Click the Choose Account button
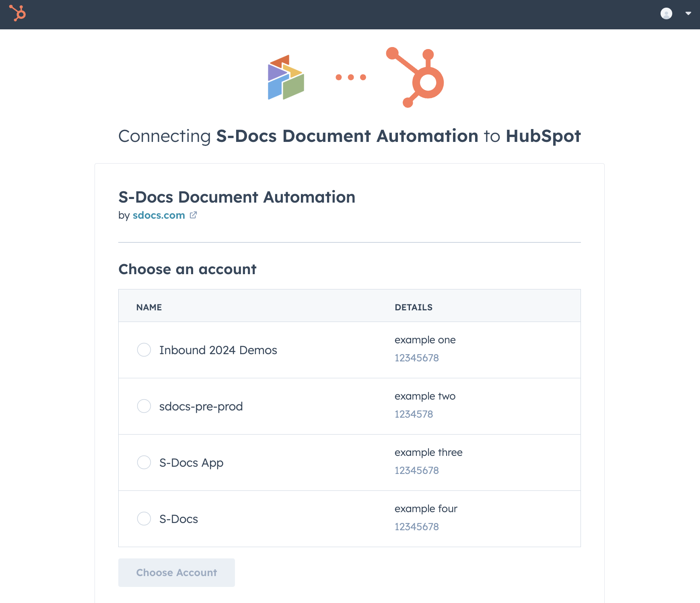700x603 pixels. click(x=177, y=572)
